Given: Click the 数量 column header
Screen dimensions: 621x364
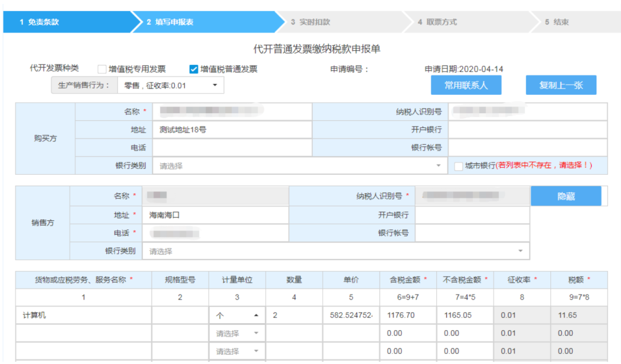Looking at the screenshot, I should [294, 279].
